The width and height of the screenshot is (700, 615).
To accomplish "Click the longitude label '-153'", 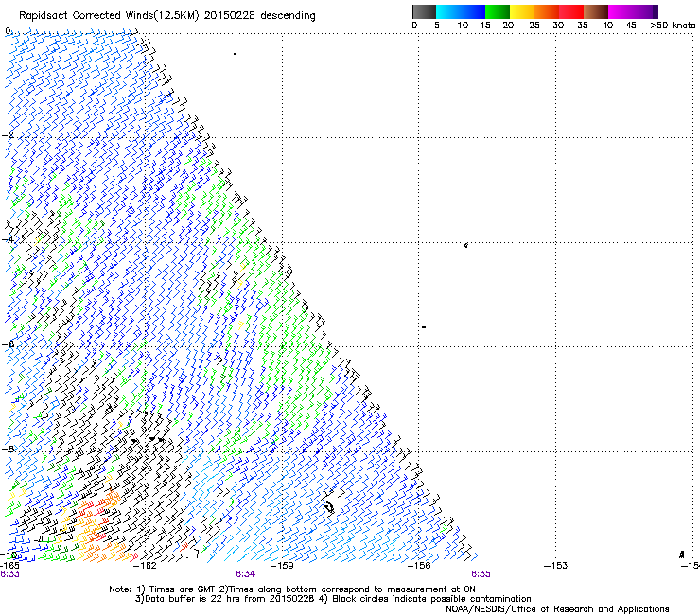I will [x=555, y=566].
